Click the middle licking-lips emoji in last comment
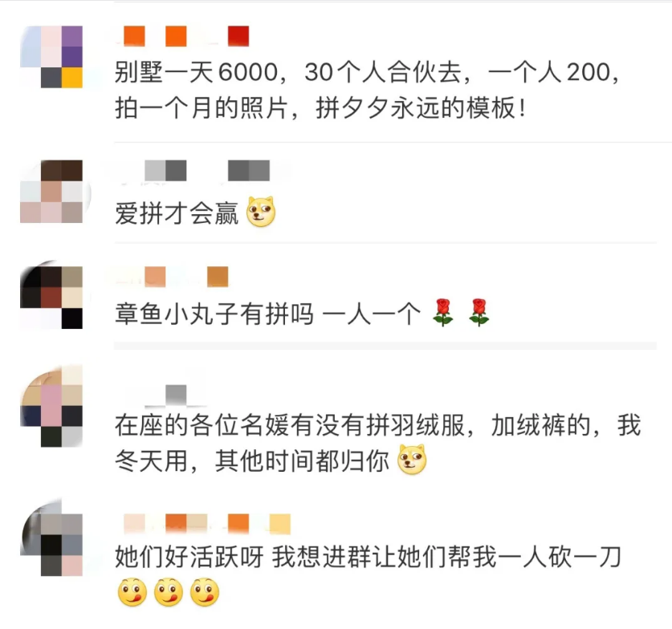Screen dimensions: 672x629 [x=169, y=592]
